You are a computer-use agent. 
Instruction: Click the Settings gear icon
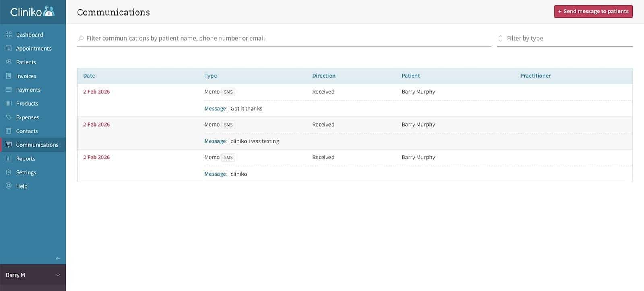[8, 172]
